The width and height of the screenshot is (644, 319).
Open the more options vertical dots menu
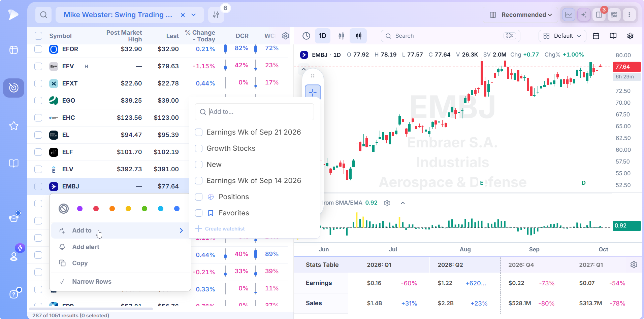click(x=629, y=15)
